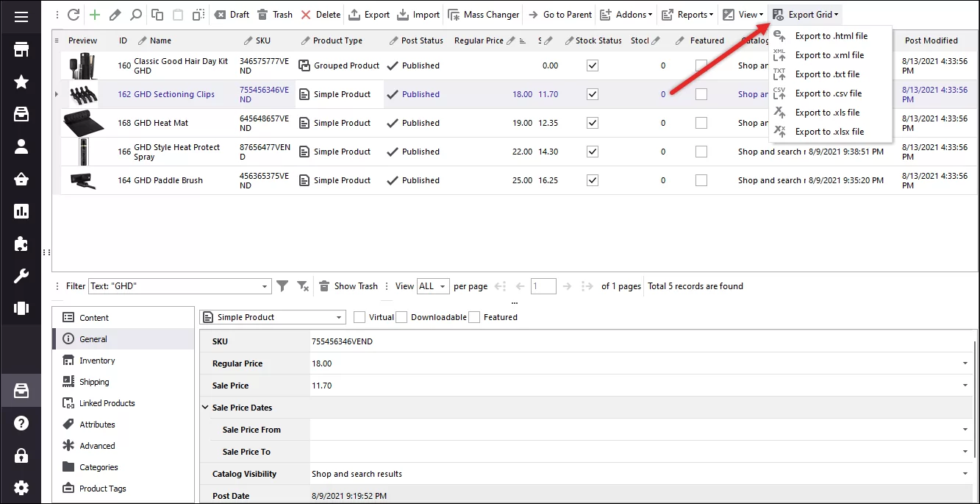Click the Copy products icon
The image size is (980, 504).
(x=156, y=14)
